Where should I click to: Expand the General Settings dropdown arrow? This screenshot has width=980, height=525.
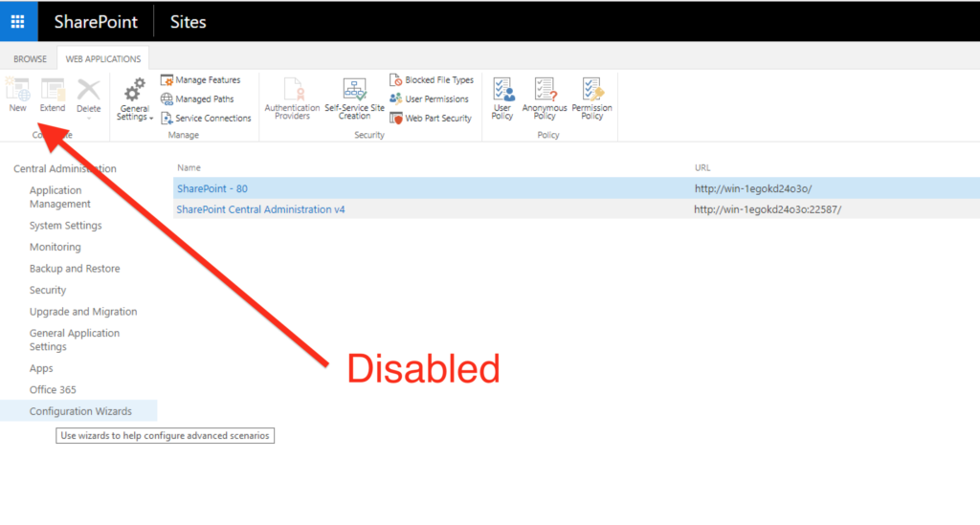click(151, 118)
